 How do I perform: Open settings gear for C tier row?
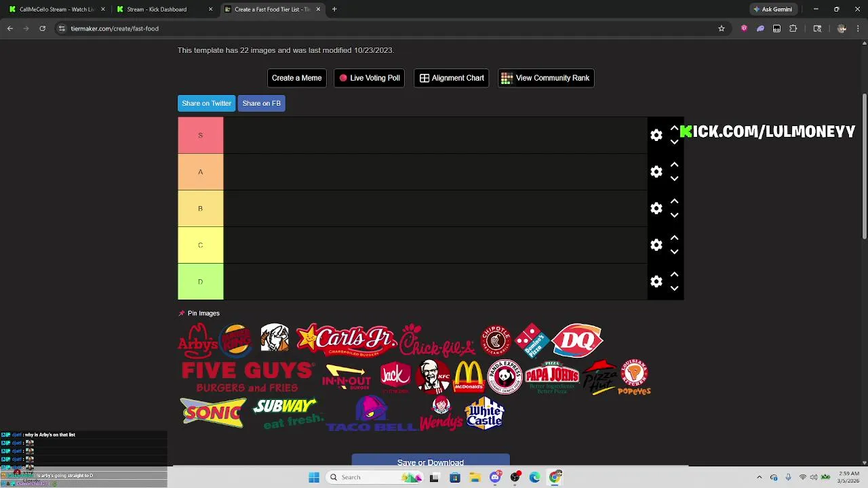(x=656, y=245)
